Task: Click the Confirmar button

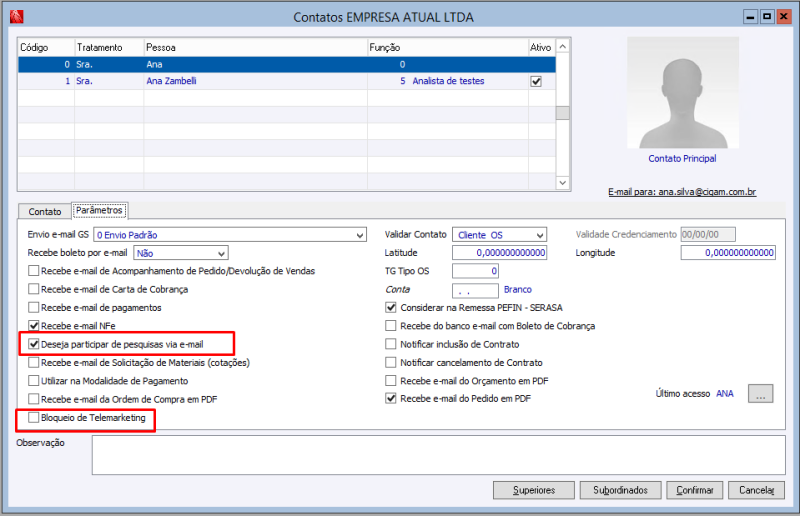Action: [695, 490]
